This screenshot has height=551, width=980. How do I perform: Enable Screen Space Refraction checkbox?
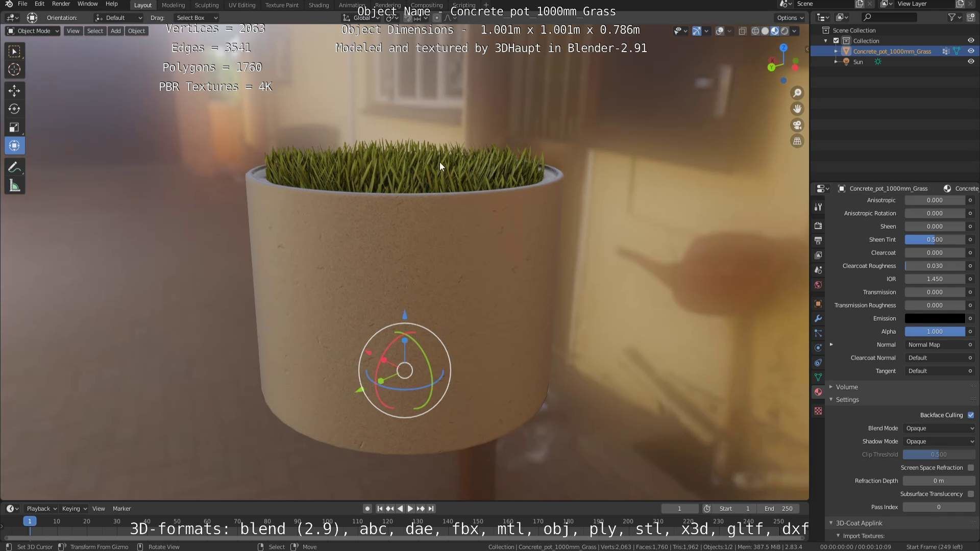[971, 468]
